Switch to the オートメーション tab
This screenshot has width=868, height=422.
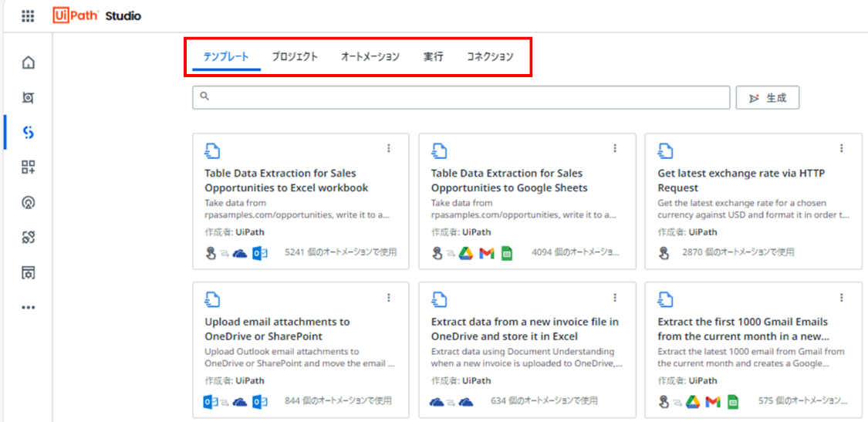click(x=370, y=56)
